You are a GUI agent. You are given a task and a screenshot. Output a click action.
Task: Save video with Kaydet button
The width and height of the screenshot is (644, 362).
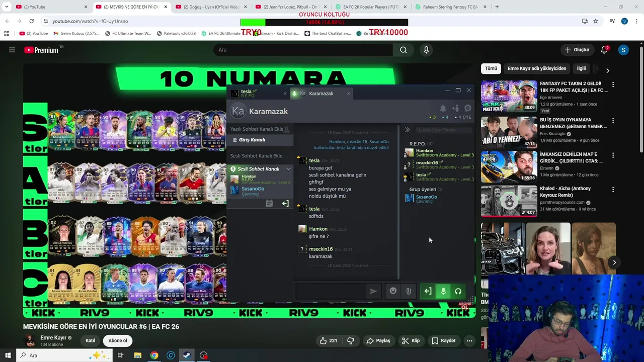(444, 341)
